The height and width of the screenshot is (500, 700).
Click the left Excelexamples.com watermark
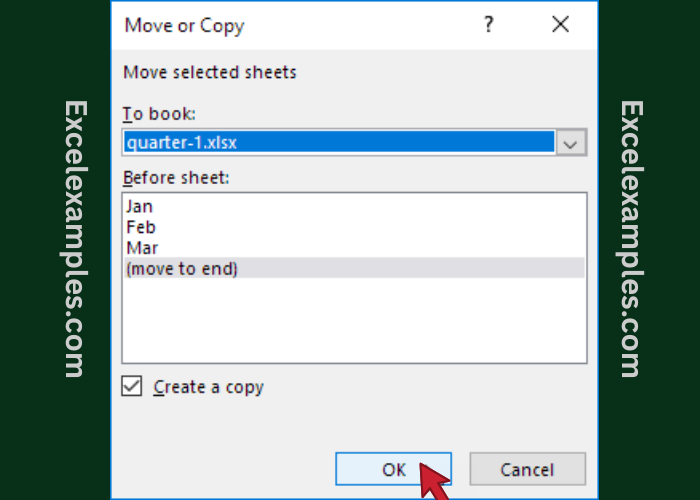pyautogui.click(x=75, y=238)
